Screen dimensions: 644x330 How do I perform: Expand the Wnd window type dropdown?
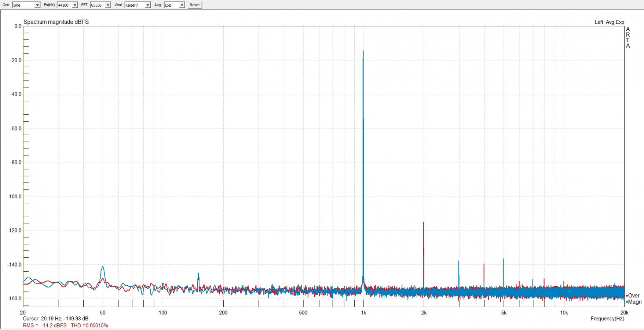[147, 5]
